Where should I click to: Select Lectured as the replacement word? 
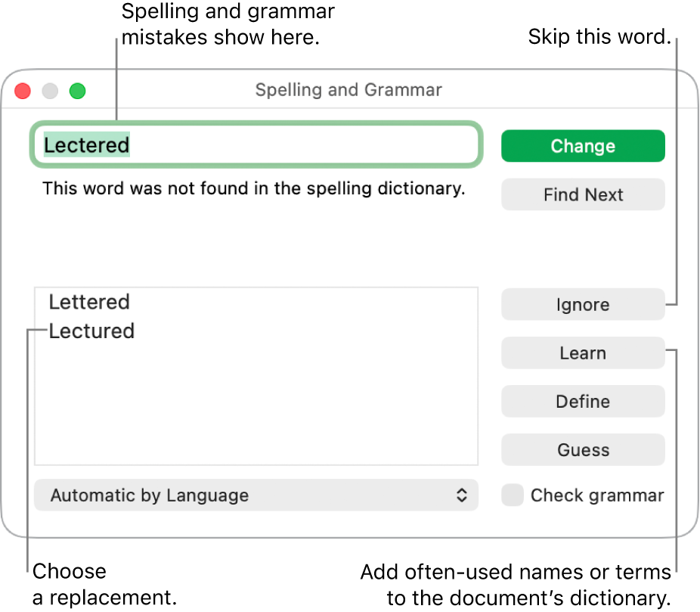point(91,331)
